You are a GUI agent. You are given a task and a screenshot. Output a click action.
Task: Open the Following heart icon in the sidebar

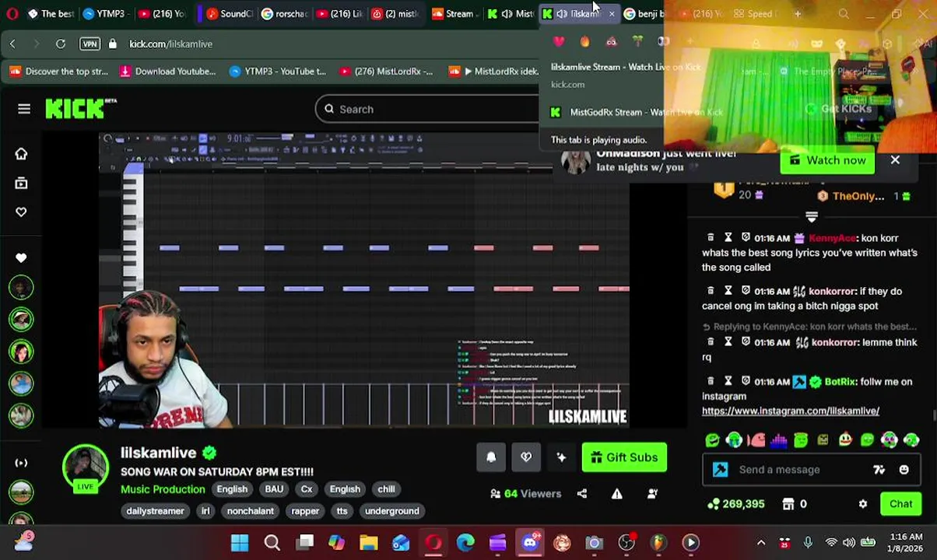click(x=21, y=212)
